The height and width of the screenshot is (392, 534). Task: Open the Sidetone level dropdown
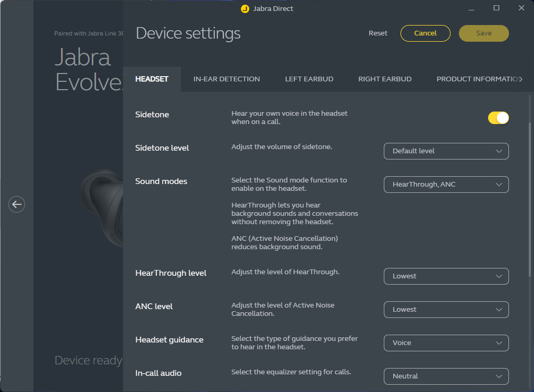(x=446, y=151)
